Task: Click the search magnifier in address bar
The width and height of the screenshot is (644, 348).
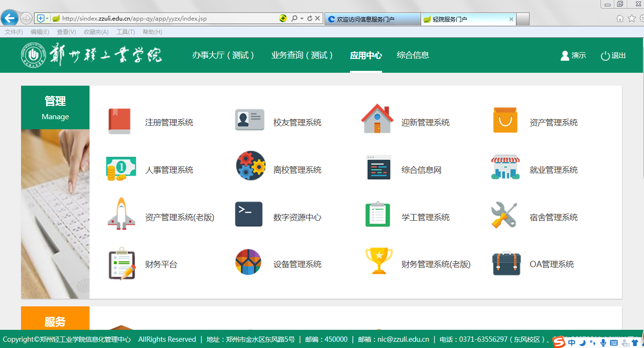Action: pos(294,19)
